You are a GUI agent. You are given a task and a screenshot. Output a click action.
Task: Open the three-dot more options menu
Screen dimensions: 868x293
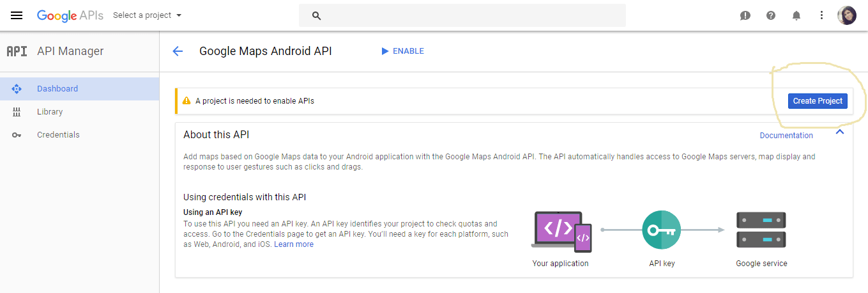(x=822, y=15)
